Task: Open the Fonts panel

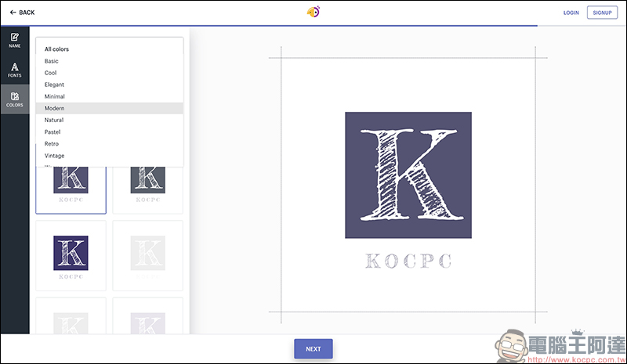Action: pos(15,70)
